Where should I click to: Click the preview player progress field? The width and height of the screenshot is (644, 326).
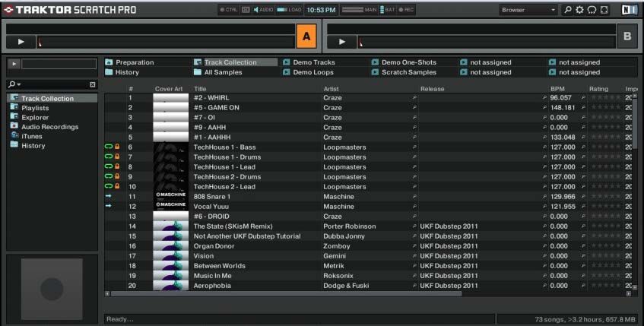[59, 64]
